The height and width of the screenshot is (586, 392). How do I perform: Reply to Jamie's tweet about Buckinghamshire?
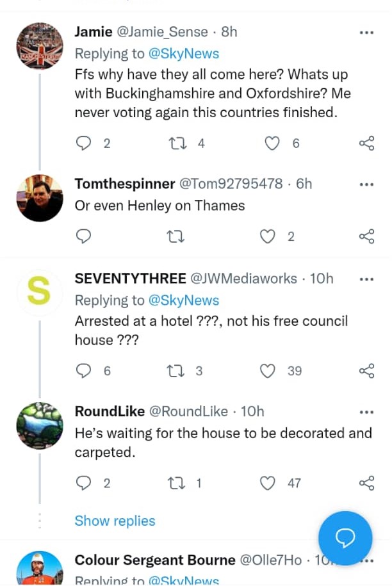[84, 143]
